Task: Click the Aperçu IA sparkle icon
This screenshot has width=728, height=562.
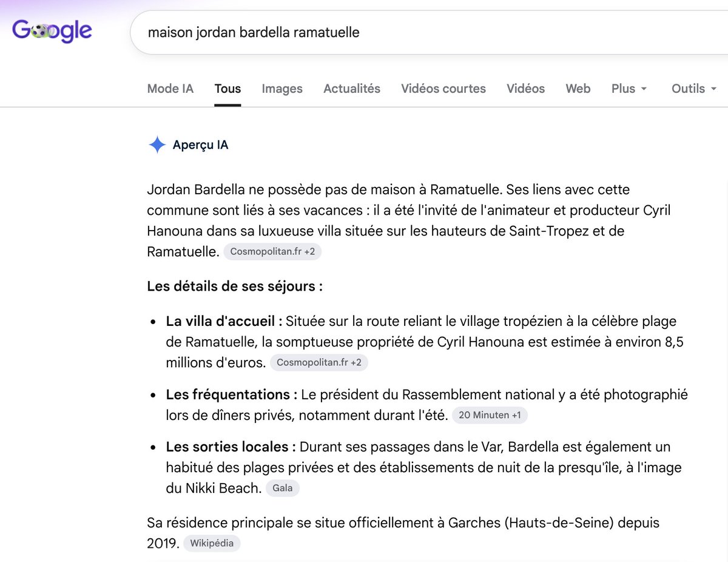Action: [x=157, y=145]
